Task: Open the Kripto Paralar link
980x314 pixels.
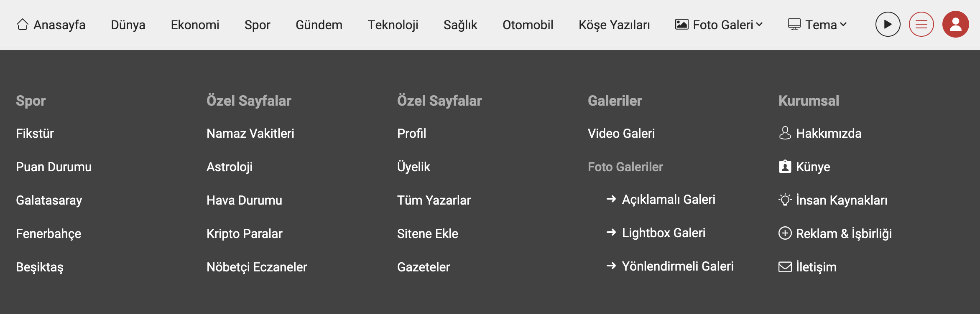Action: [244, 234]
